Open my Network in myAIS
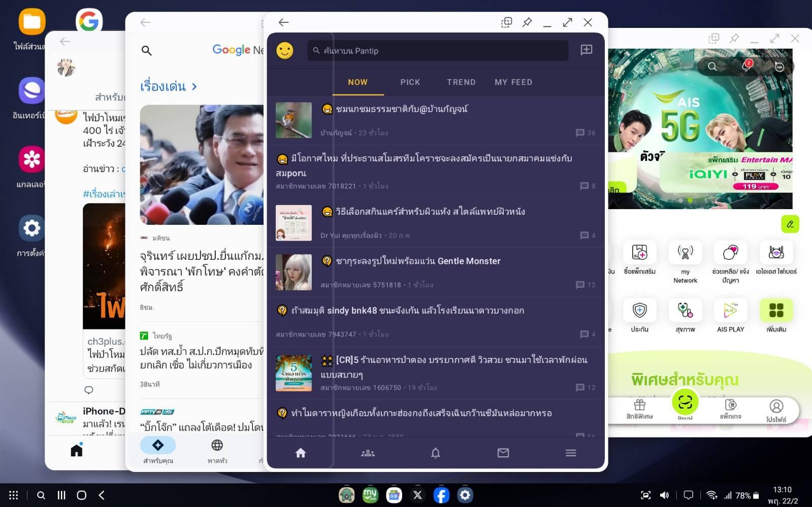The height and width of the screenshot is (507, 812). (685, 262)
